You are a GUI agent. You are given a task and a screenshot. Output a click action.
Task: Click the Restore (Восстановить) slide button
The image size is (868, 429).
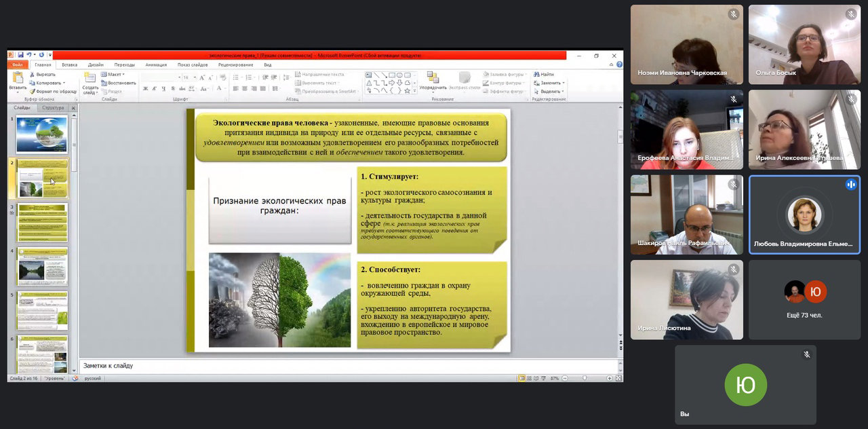[119, 83]
